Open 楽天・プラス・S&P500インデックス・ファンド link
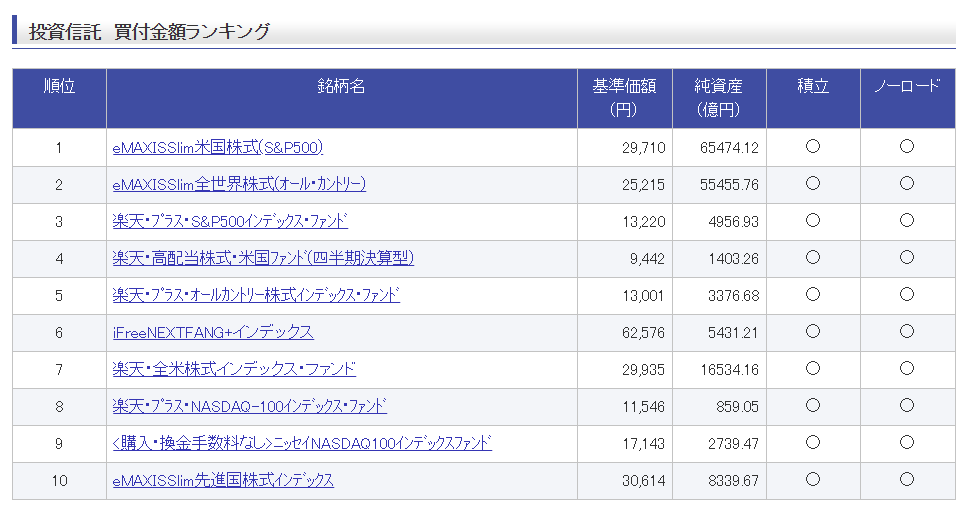This screenshot has height=506, width=960. (230, 221)
